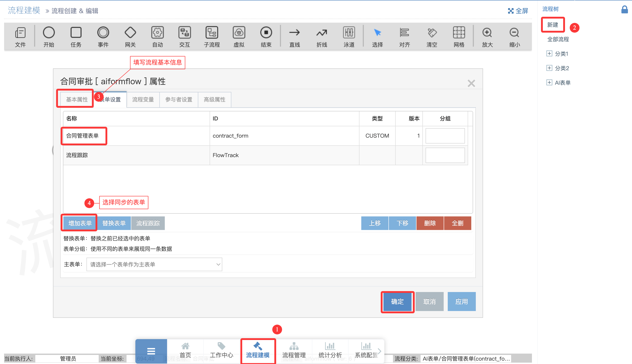
Task: Open the hamburger menu in bottom navigation
Action: tap(151, 351)
